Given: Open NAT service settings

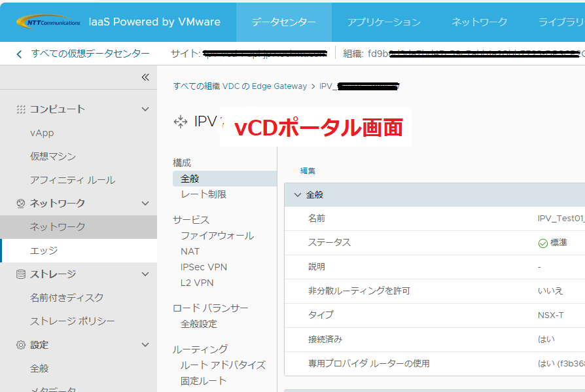Looking at the screenshot, I should pyautogui.click(x=190, y=251).
